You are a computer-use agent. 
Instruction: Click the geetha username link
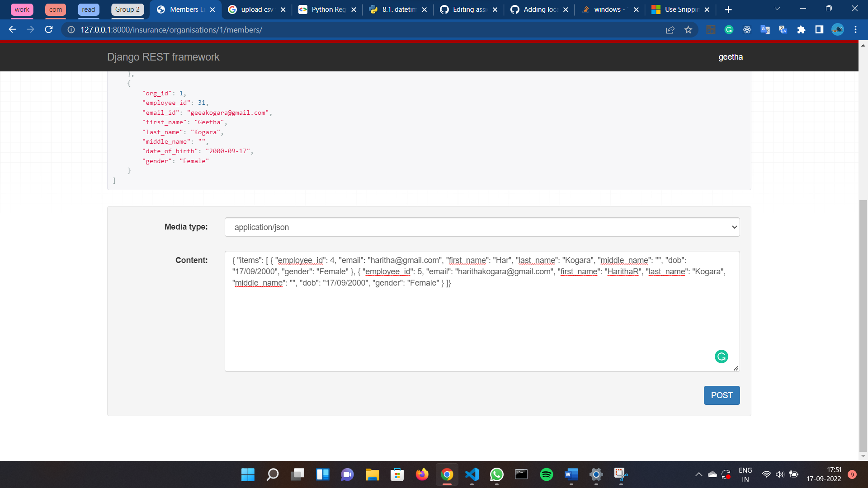[x=731, y=57]
